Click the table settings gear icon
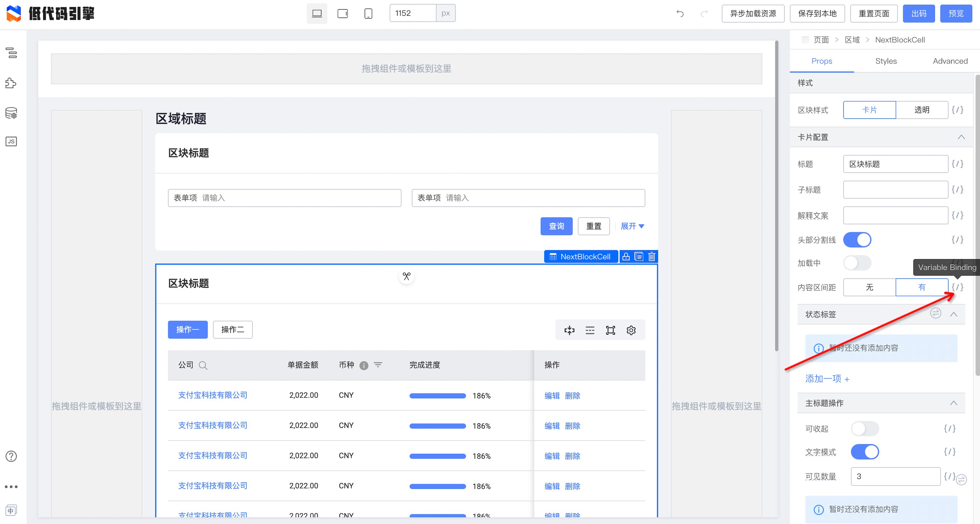The height and width of the screenshot is (524, 980). tap(631, 330)
